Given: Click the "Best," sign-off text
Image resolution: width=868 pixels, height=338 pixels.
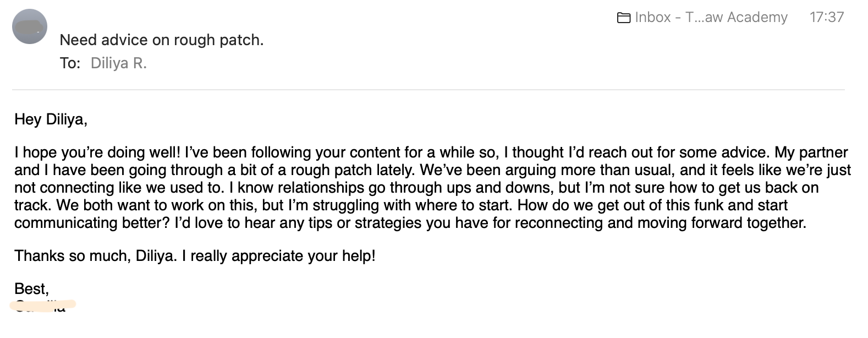Looking at the screenshot, I should pos(32,289).
